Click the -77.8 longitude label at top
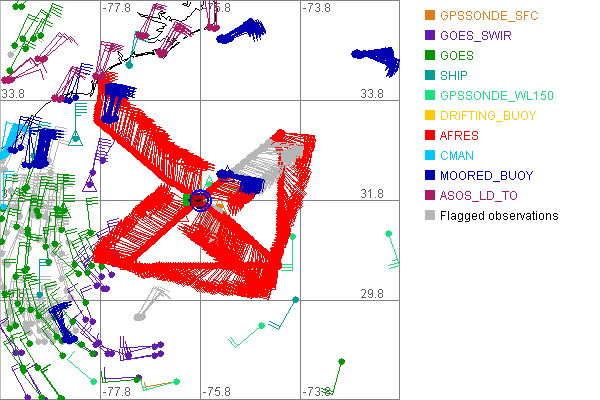The height and width of the screenshot is (400, 600). 116,8
